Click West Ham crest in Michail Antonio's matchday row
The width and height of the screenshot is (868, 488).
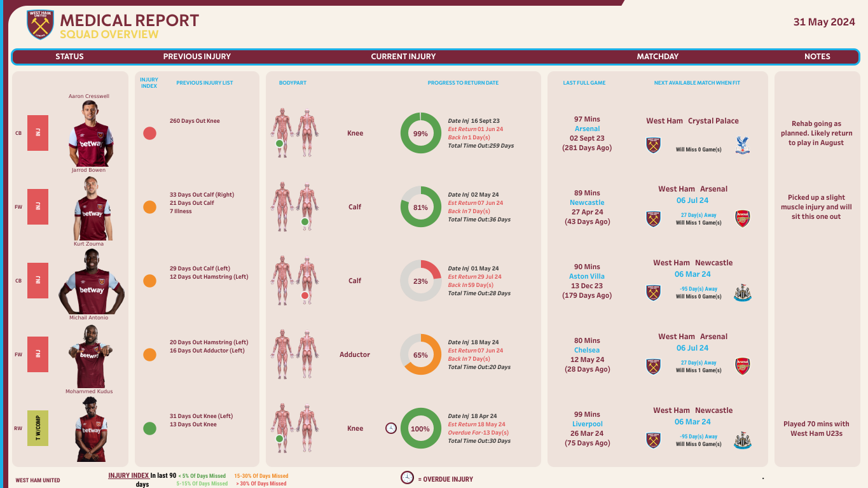[x=653, y=366]
